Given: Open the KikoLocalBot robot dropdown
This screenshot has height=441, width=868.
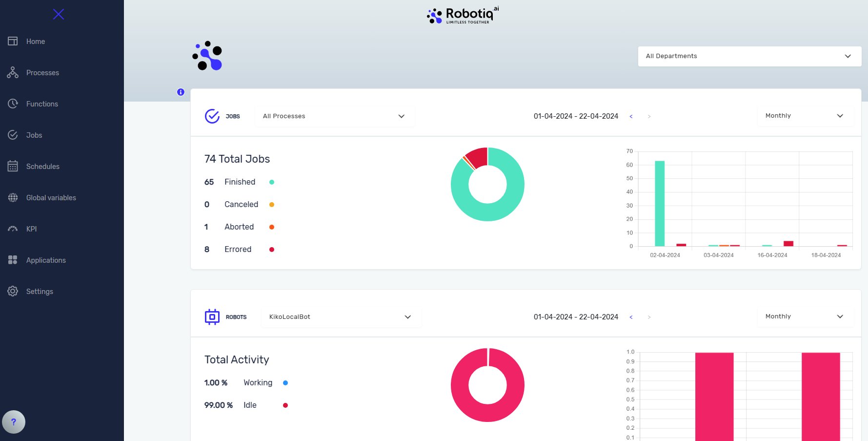Looking at the screenshot, I should tap(342, 317).
